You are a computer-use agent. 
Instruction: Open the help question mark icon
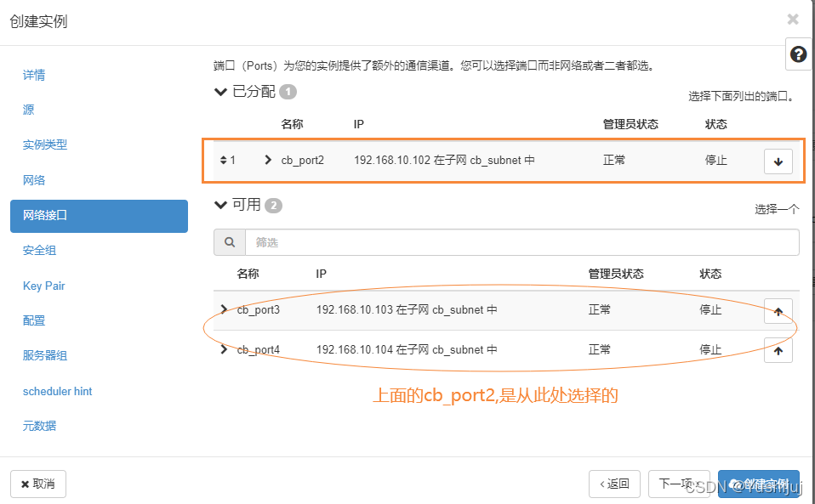[x=797, y=54]
